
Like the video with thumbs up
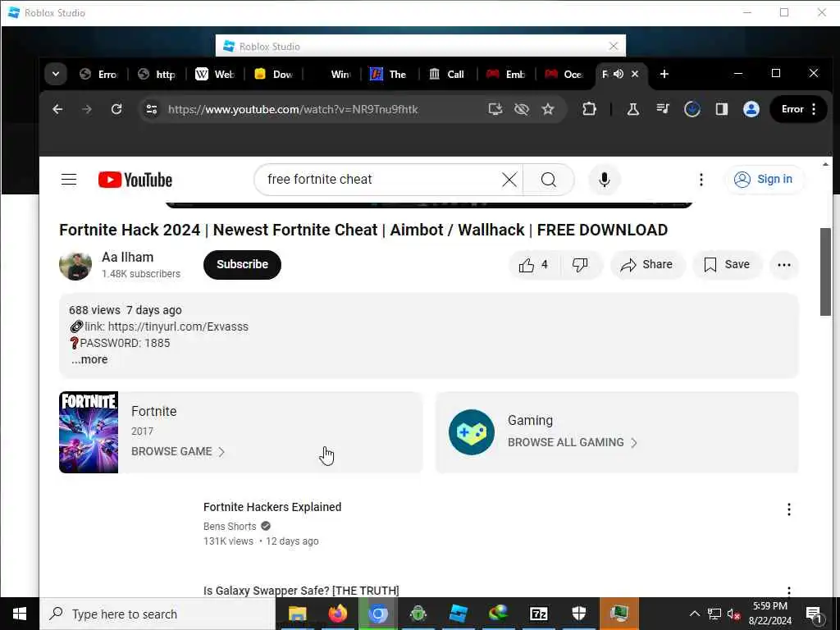[533, 265]
